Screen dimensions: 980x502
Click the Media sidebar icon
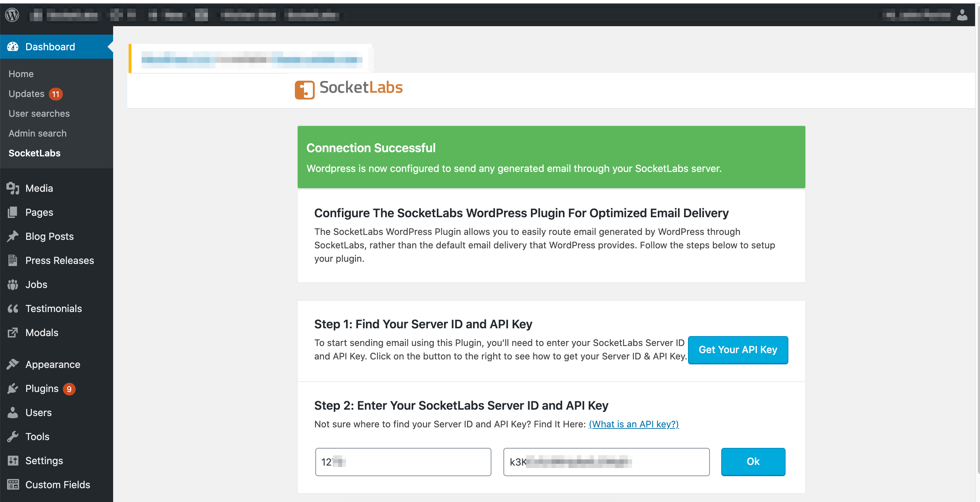pos(13,189)
